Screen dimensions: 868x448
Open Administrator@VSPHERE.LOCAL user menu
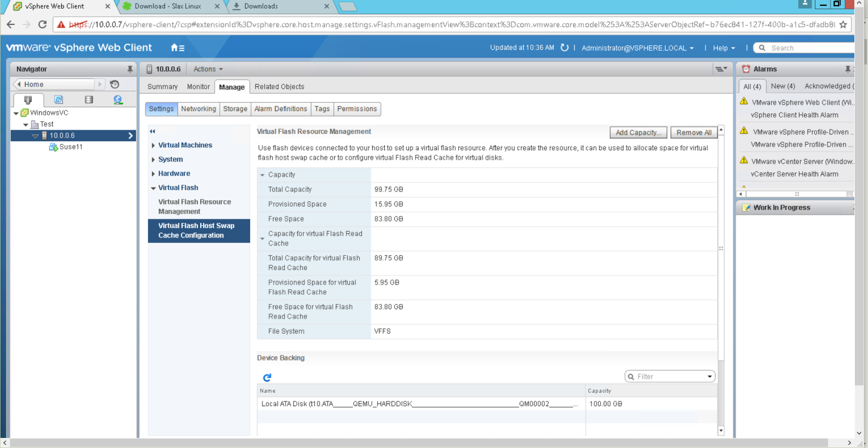coord(637,48)
